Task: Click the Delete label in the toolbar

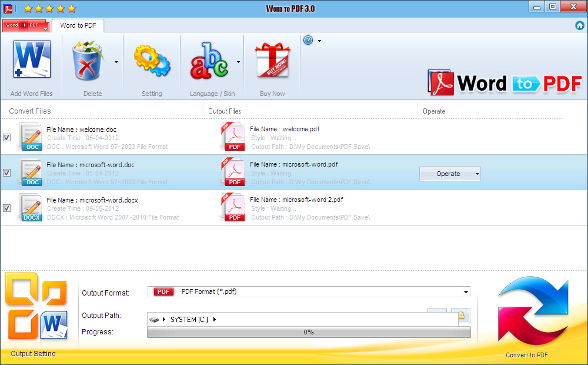Action: pyautogui.click(x=93, y=94)
